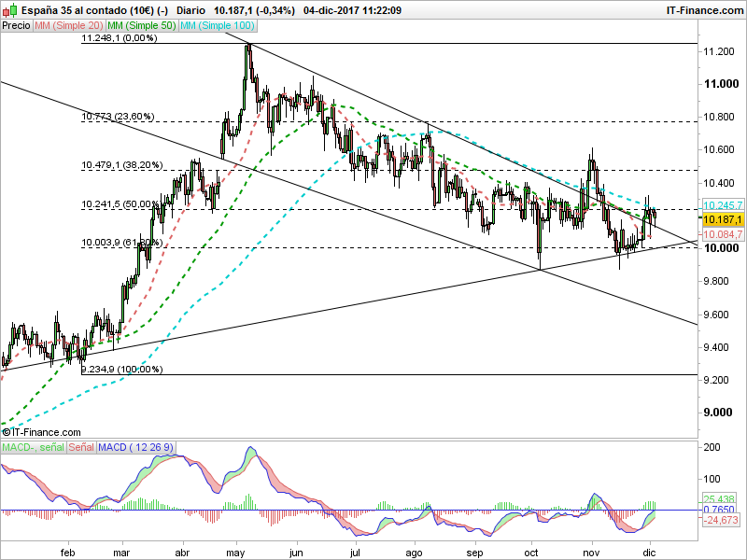The height and width of the screenshot is (560, 747).
Task: Select the 10.479,1 (38,20%) Fibonacci label
Action: click(122, 165)
